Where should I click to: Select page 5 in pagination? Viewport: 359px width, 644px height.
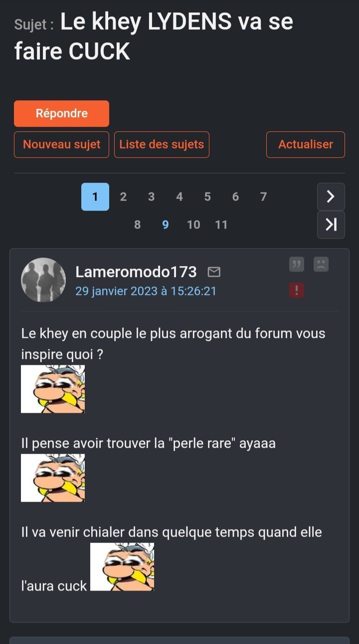click(x=207, y=197)
